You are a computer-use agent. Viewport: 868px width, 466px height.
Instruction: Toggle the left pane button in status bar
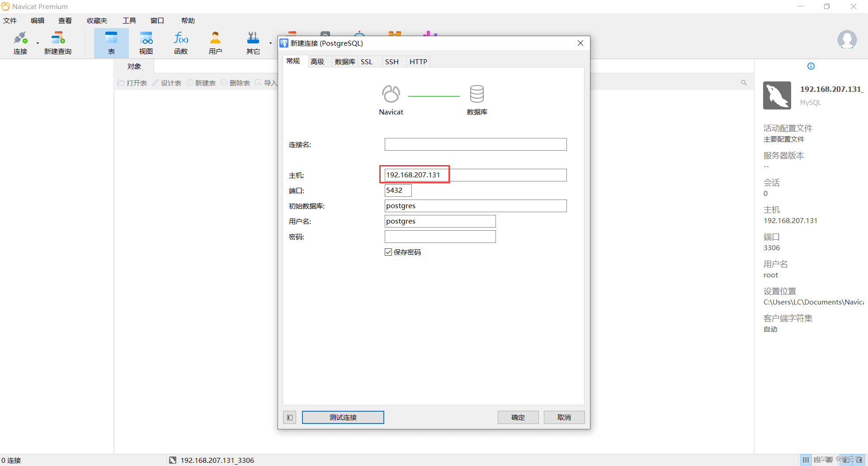pos(846,460)
